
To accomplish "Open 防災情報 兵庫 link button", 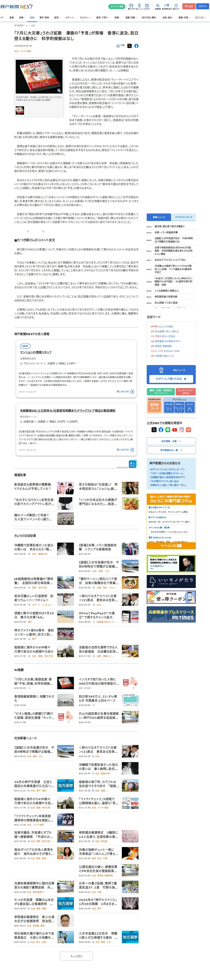I will (171, 441).
